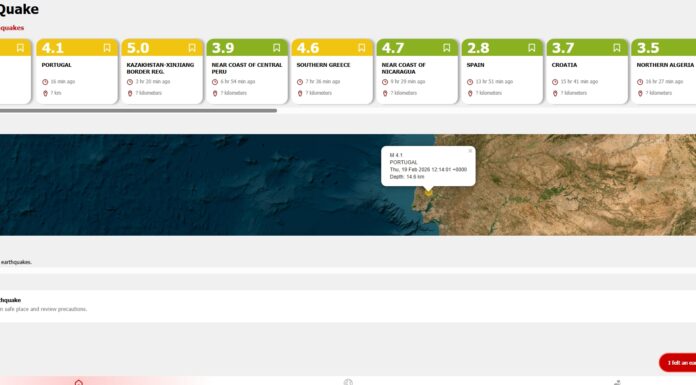Click location pin on Croatia card
Image resolution: width=696 pixels, height=385 pixels.
(x=555, y=93)
